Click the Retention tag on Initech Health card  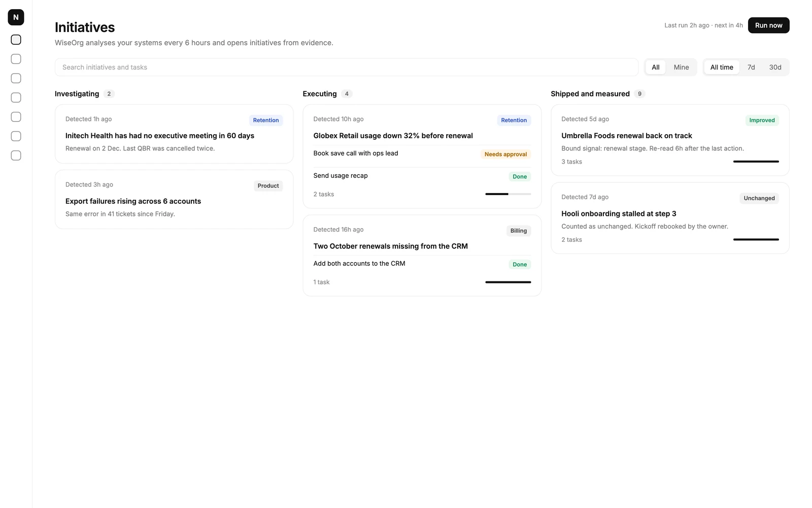[x=266, y=120]
